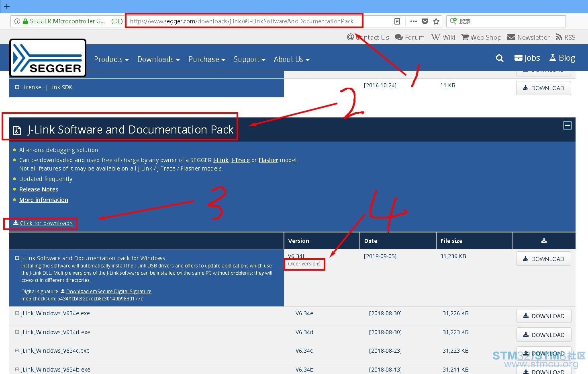Click the 11 KB file size cell

coord(448,85)
